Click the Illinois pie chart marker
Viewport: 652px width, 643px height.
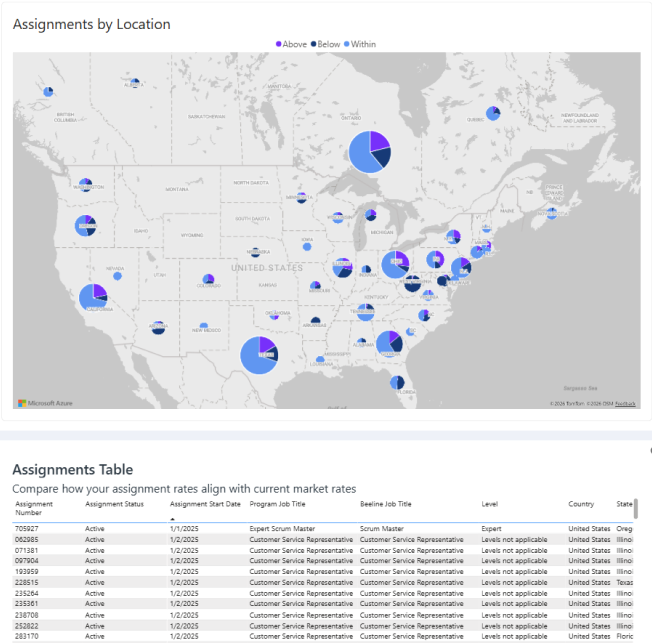coord(342,267)
